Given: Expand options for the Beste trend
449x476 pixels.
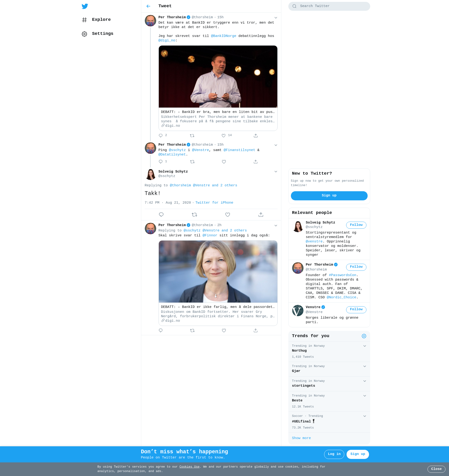Looking at the screenshot, I should 365,396.
